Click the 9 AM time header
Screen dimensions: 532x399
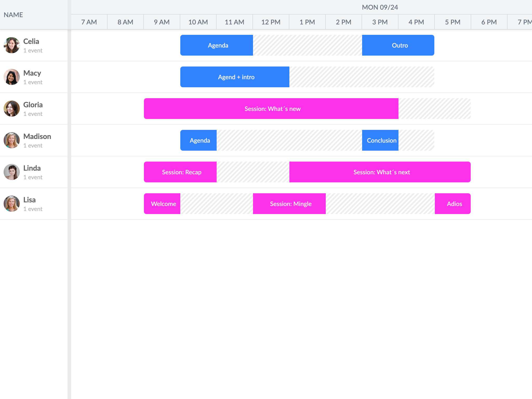pos(162,22)
